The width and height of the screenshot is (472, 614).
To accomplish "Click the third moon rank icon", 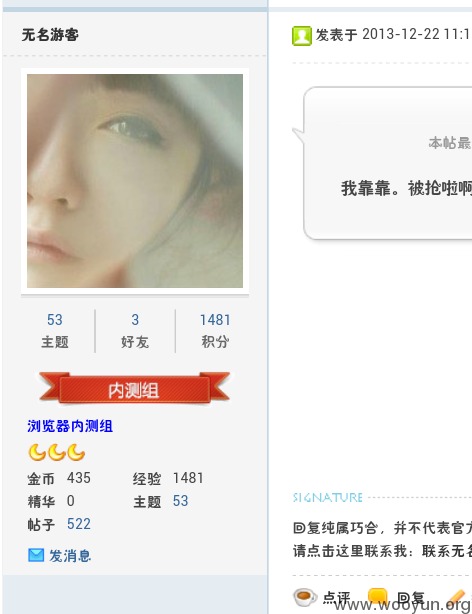I will pyautogui.click(x=76, y=452).
